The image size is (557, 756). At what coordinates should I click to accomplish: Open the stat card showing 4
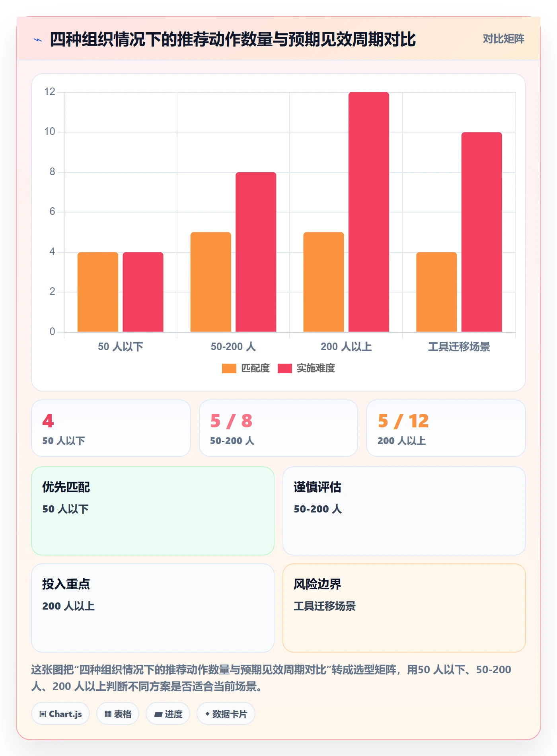111,428
